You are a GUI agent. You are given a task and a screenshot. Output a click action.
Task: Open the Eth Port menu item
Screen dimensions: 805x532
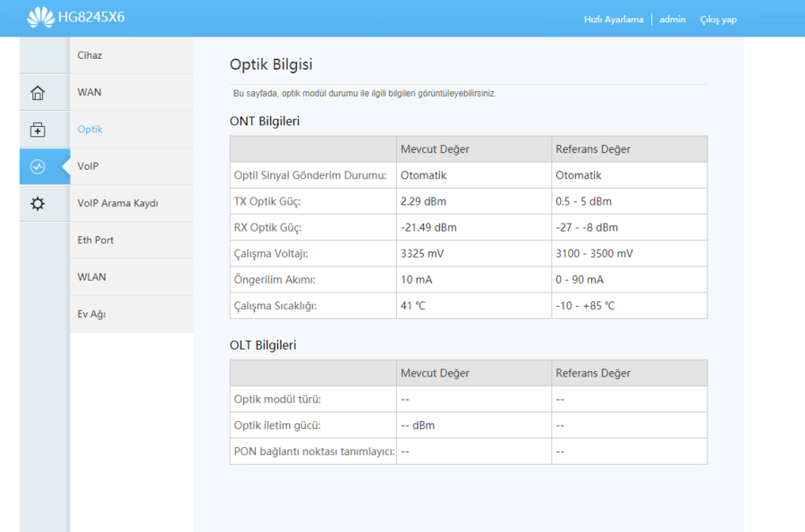coord(96,240)
